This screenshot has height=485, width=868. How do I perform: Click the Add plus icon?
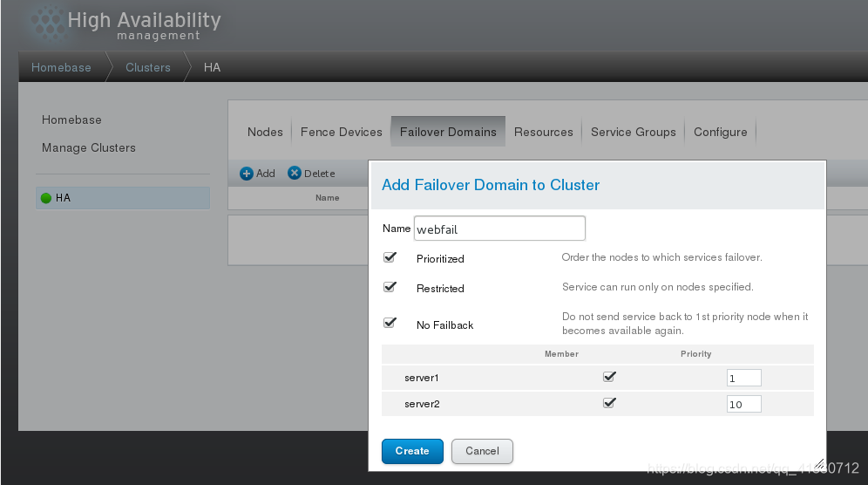pyautogui.click(x=247, y=174)
